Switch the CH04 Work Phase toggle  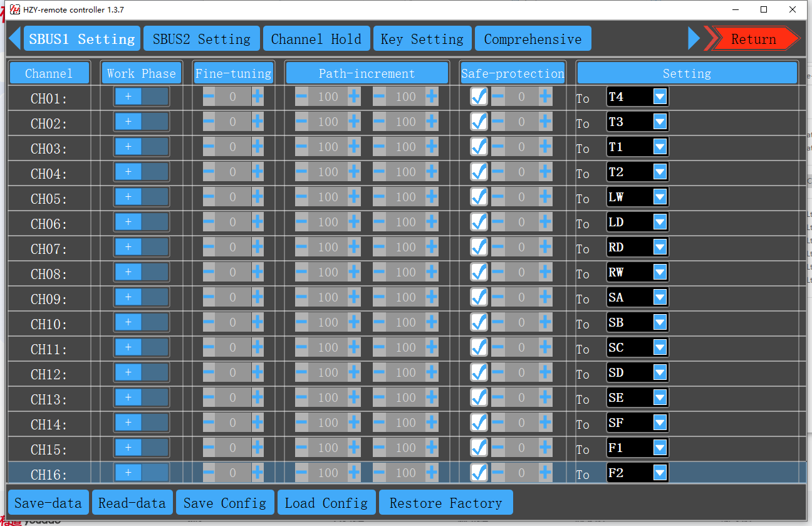(x=142, y=172)
